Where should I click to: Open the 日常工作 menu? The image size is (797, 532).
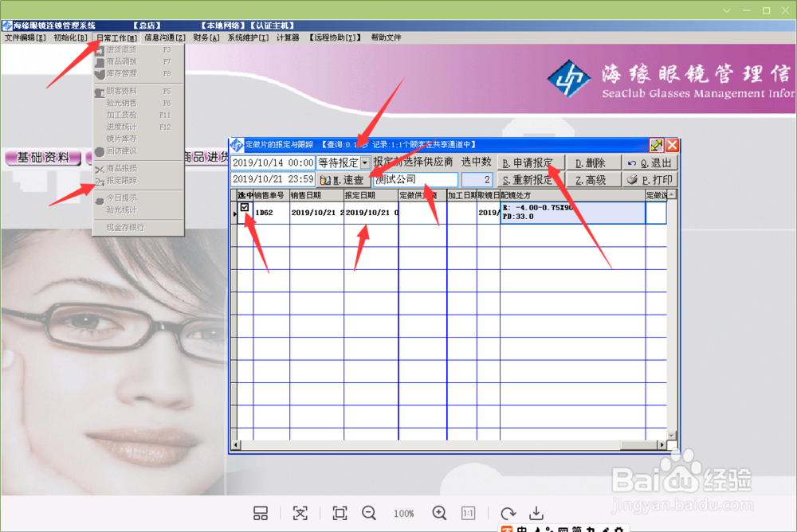pyautogui.click(x=116, y=37)
